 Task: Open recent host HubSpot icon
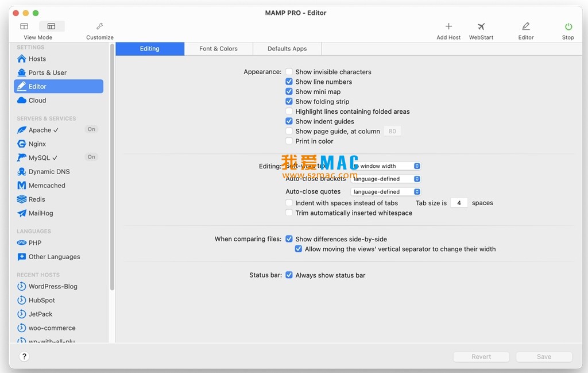(22, 300)
